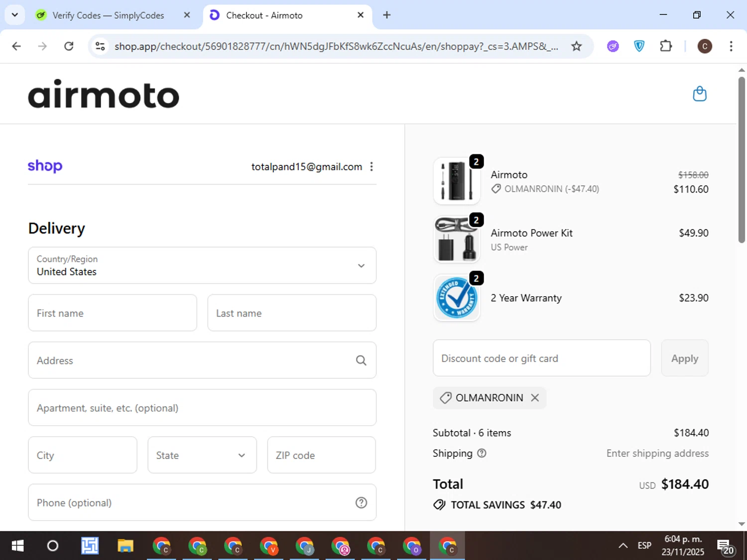Open the extensions puzzle menu

coord(665,46)
